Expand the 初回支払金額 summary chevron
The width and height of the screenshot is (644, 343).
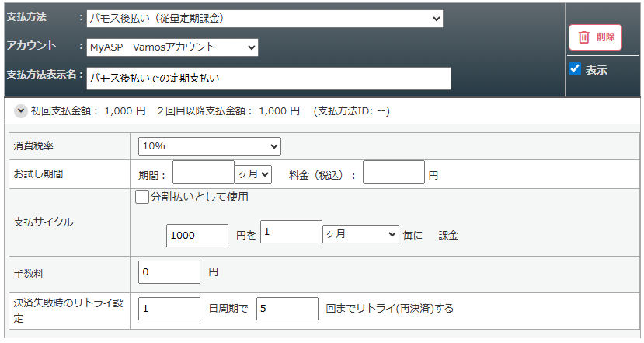pos(20,111)
